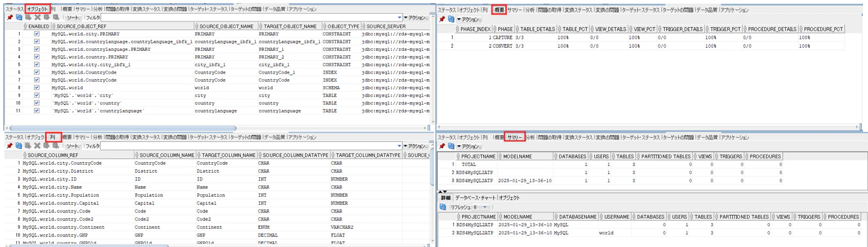Click the insert row icon in the objects panel

[x=28, y=18]
